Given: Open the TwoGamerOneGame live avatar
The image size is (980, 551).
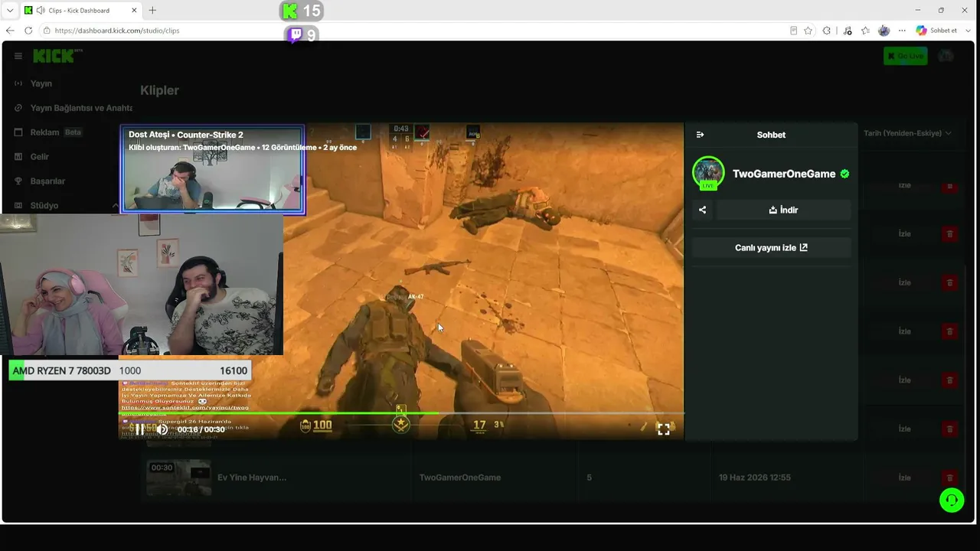Looking at the screenshot, I should [x=708, y=173].
